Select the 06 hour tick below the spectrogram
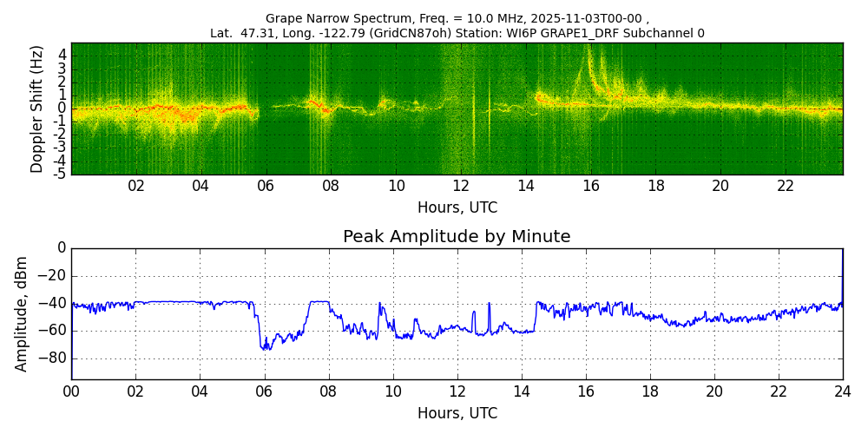The width and height of the screenshot is (868, 434). click(266, 187)
